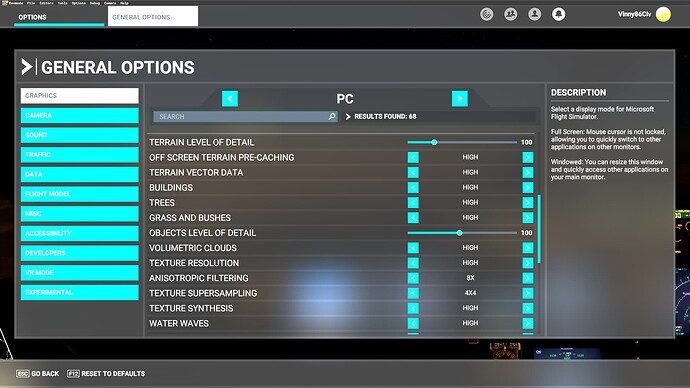Open the Sound category
The height and width of the screenshot is (388, 690).
tap(80, 135)
